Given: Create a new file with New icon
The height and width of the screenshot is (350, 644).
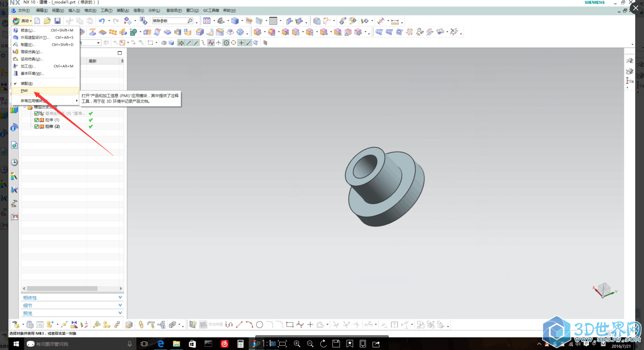Looking at the screenshot, I should click(37, 21).
